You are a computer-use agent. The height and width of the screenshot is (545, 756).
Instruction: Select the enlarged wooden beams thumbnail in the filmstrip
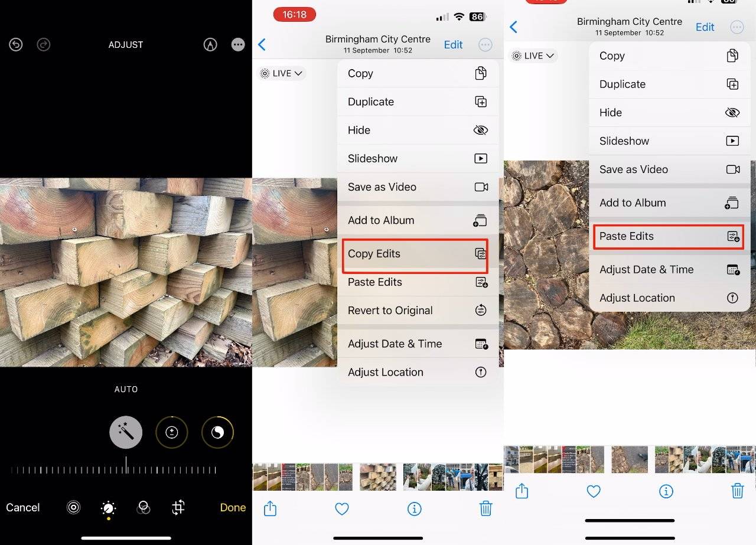click(378, 477)
